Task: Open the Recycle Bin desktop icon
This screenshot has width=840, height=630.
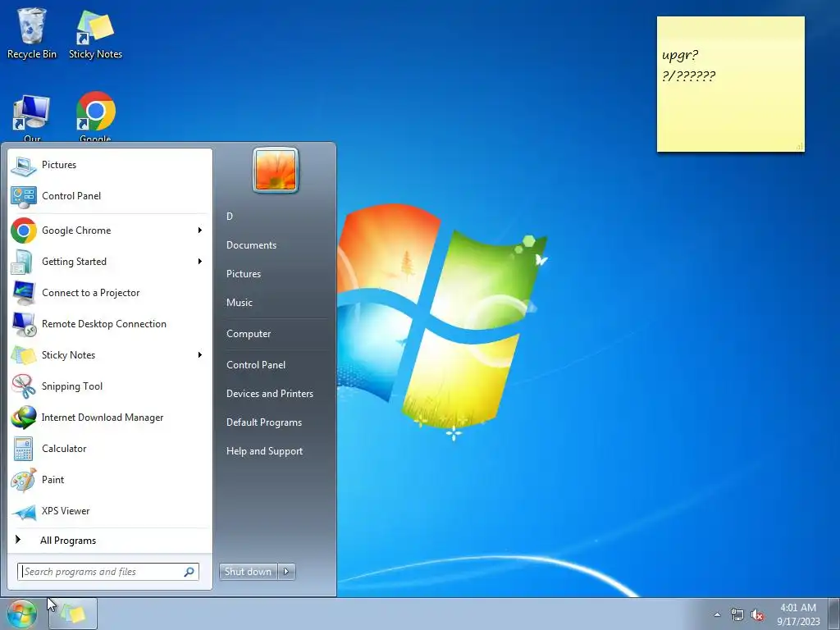Action: 32,33
